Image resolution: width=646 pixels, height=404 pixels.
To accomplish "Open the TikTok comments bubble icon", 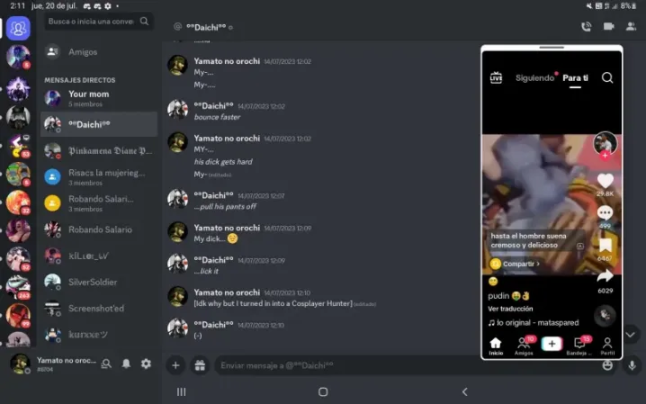I will (605, 213).
